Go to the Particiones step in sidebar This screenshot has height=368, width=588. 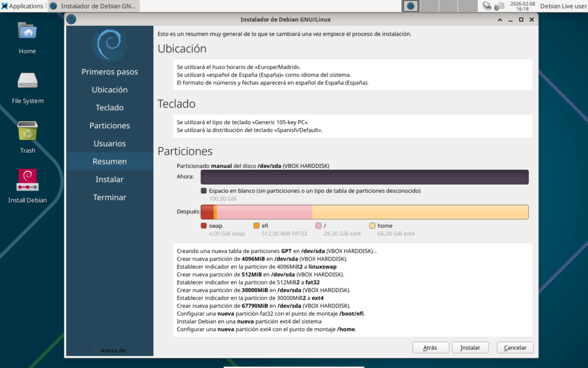tap(110, 125)
